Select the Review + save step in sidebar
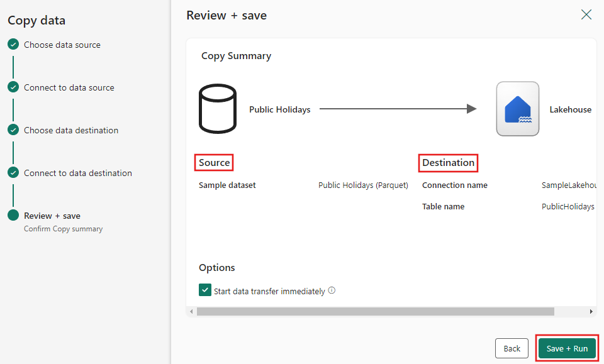604x364 pixels. point(52,216)
